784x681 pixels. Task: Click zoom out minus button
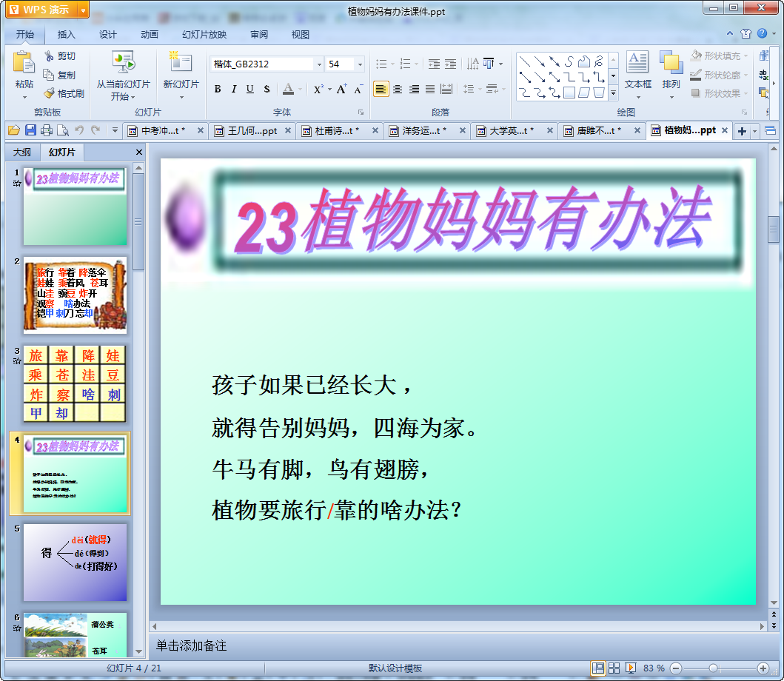pos(676,668)
